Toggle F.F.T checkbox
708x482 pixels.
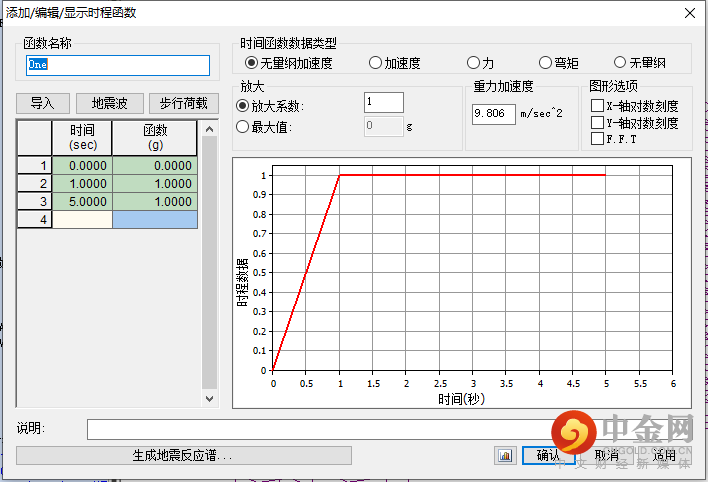coord(597,138)
